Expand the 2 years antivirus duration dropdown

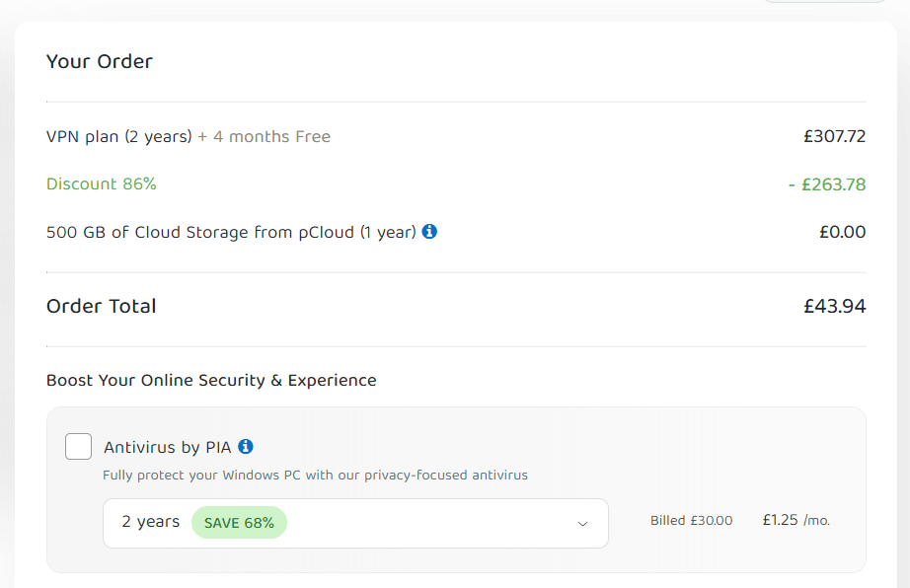coord(355,523)
